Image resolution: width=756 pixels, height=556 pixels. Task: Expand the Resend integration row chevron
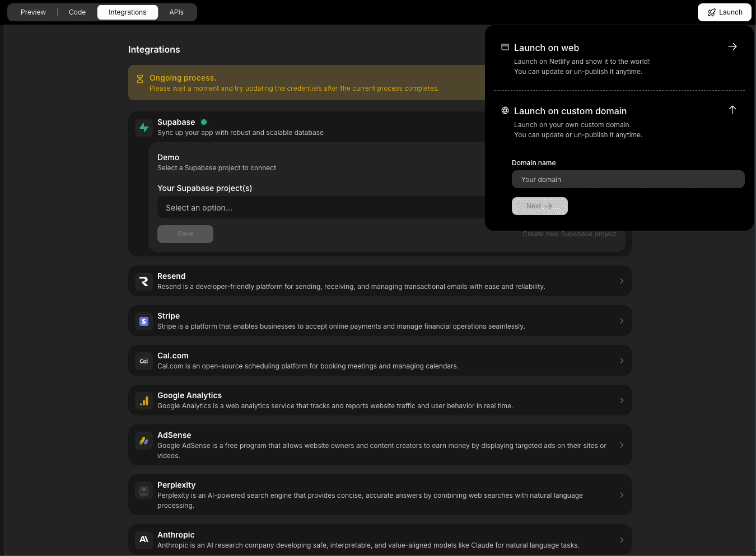(x=622, y=281)
